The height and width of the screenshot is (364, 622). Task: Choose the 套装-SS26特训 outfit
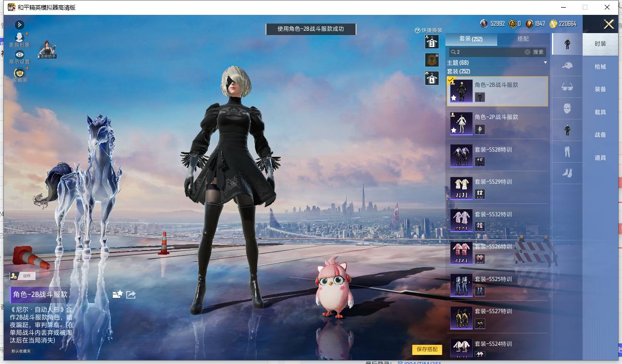click(x=497, y=253)
